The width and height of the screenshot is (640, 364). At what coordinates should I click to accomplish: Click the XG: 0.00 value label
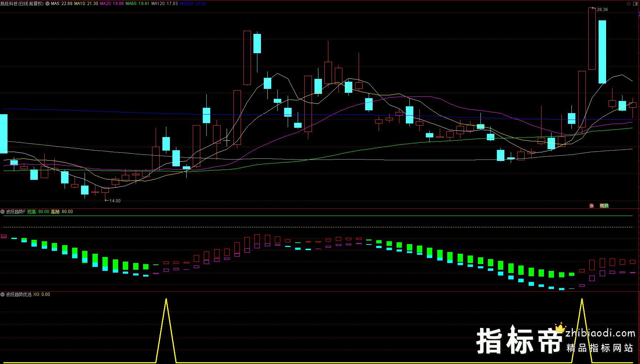[x=42, y=294]
